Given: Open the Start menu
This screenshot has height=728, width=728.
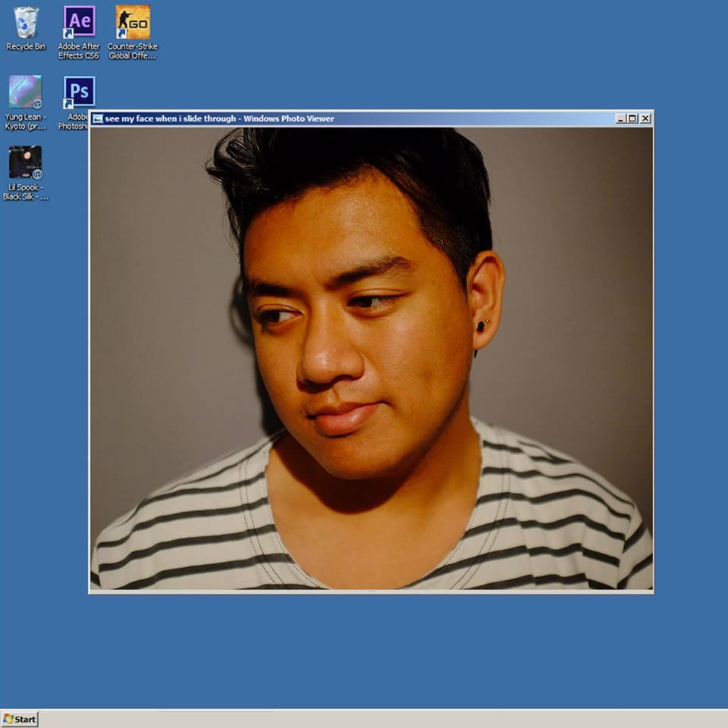Looking at the screenshot, I should 20,719.
